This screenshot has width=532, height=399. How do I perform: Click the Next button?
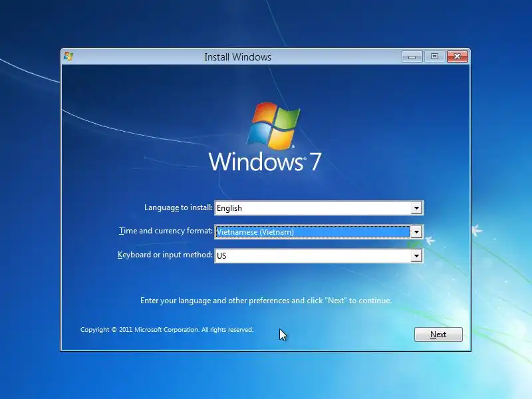pyautogui.click(x=438, y=334)
